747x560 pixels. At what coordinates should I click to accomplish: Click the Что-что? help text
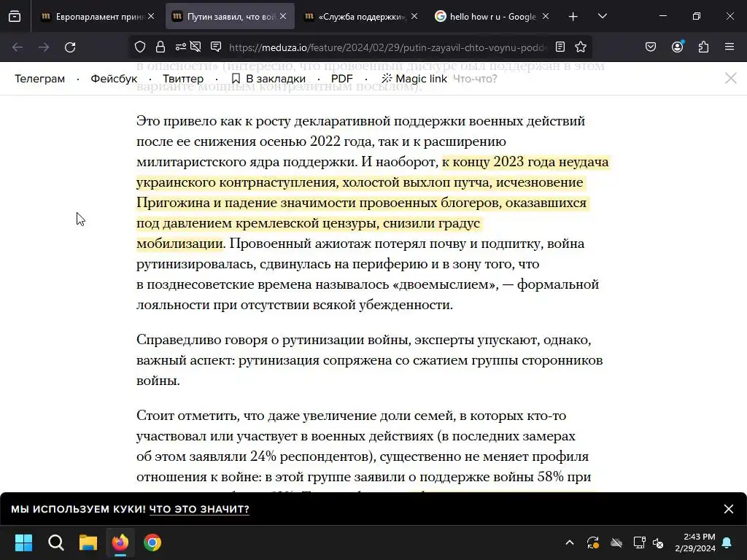pyautogui.click(x=475, y=79)
